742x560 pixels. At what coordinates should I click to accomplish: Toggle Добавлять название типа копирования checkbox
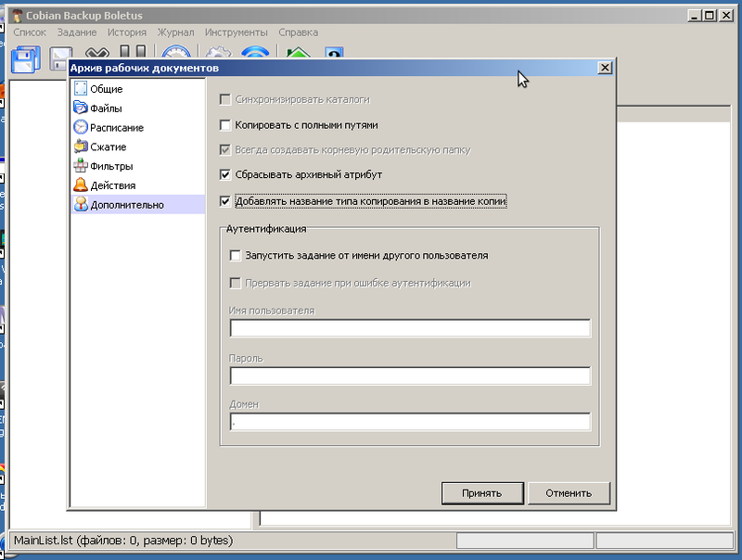(224, 200)
